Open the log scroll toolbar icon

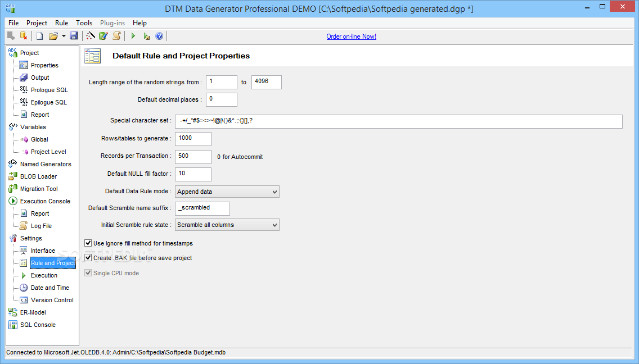click(x=117, y=36)
